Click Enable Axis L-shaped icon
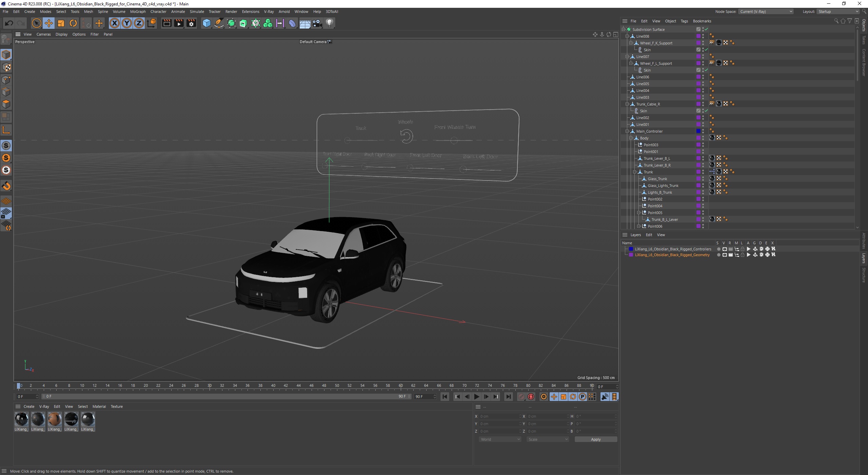 pos(6,130)
